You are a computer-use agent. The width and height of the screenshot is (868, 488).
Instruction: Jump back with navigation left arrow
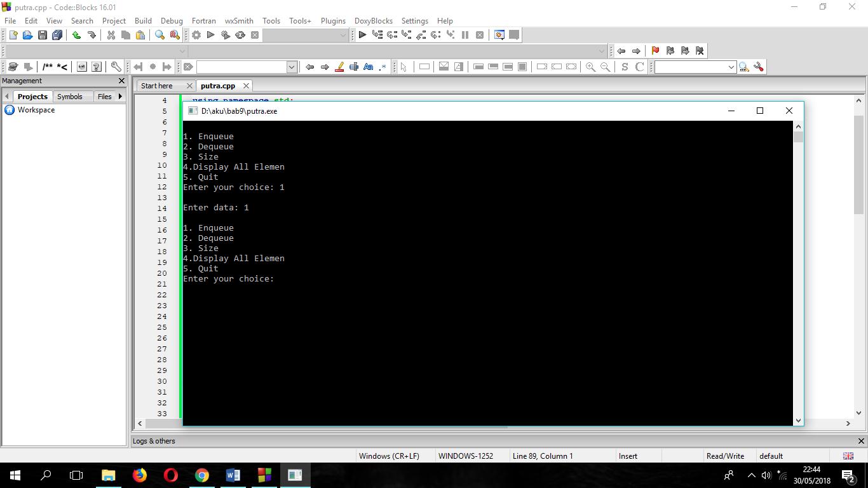point(621,51)
